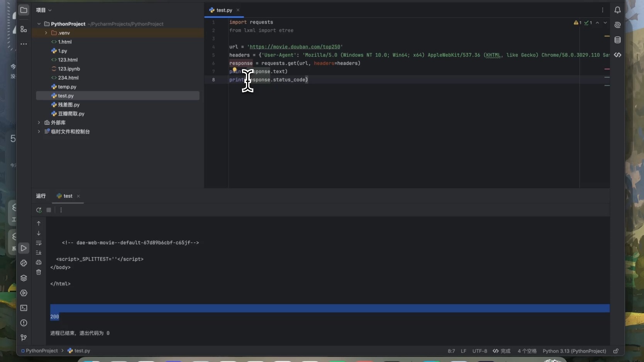Go up the stack trace arrow
The height and width of the screenshot is (362, 644).
pyautogui.click(x=39, y=223)
